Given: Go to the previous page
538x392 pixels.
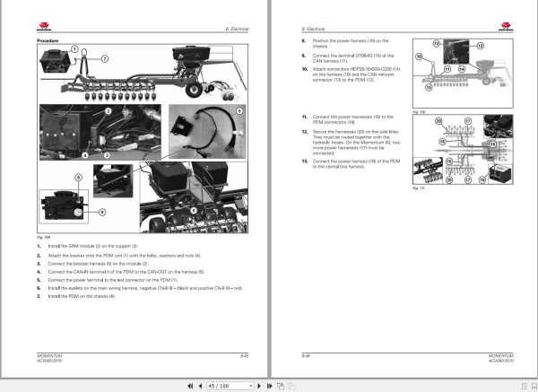Looking at the screenshot, I should pos(200,386).
